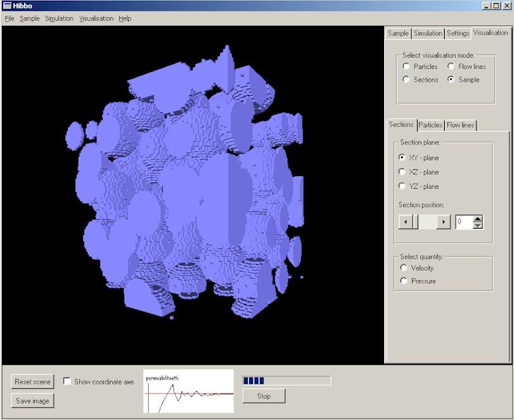Open the Visualisation menu
Viewport: 514px width, 420px height.
click(96, 18)
